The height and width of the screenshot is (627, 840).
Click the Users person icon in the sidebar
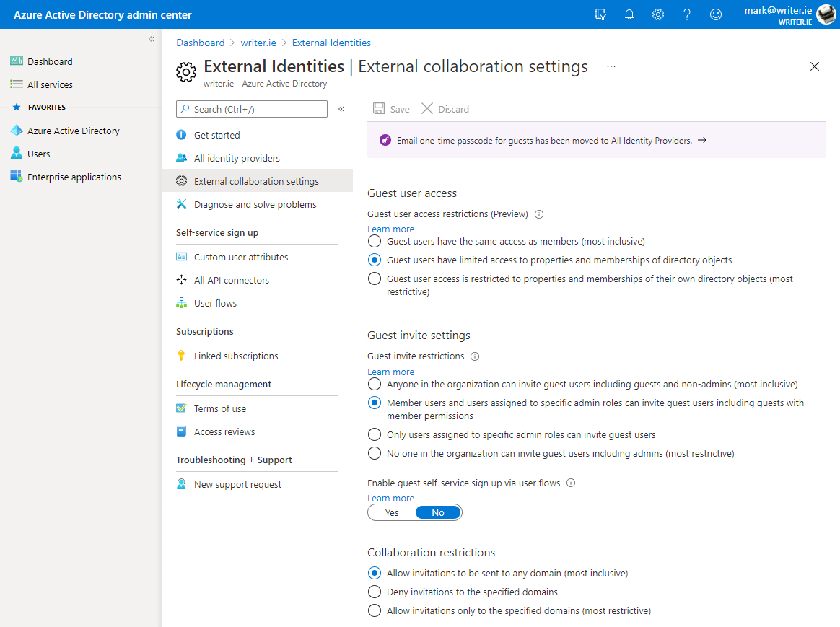[17, 154]
